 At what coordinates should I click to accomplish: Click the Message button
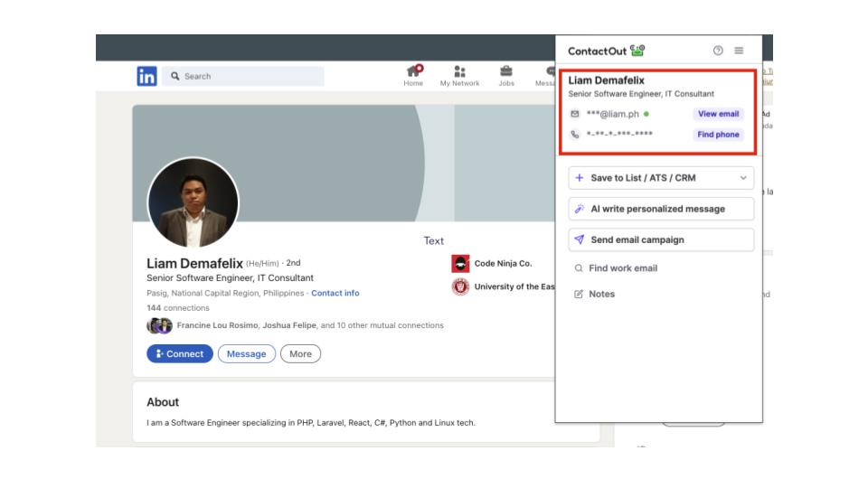(246, 354)
